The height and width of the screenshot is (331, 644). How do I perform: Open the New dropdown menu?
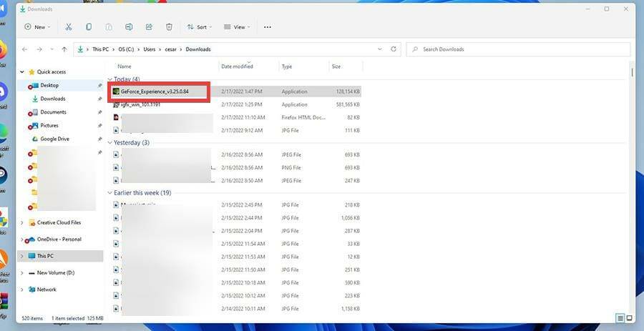[x=37, y=27]
